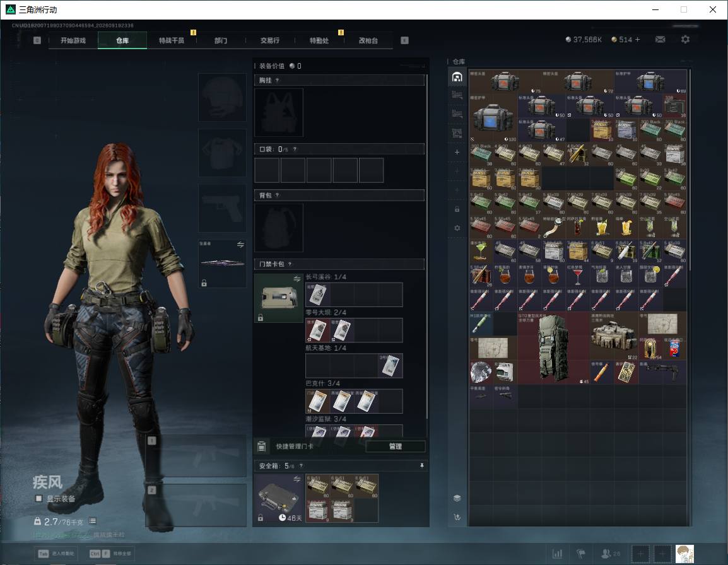Select the equipped knife slot

[x=223, y=264]
